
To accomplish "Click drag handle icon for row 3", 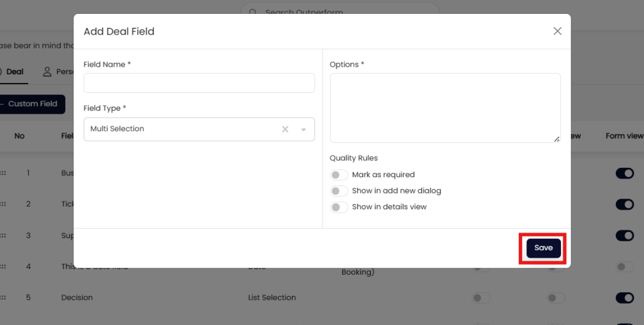I will click(3, 236).
